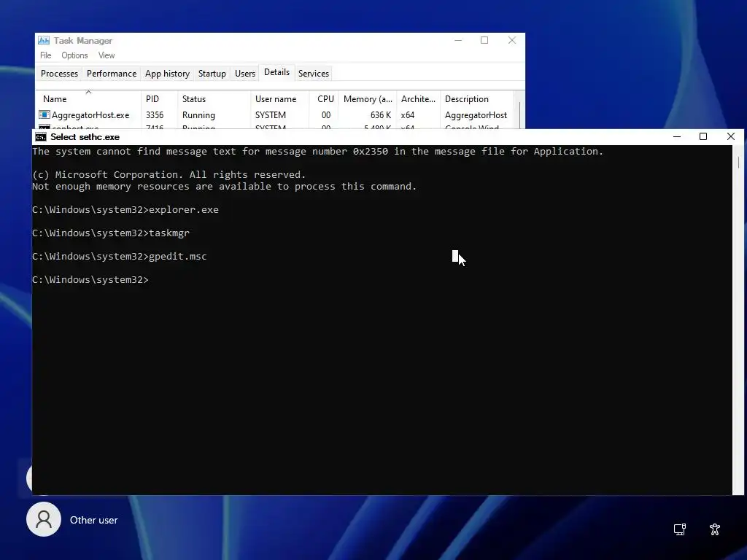Click the gpedit.msc command line
This screenshot has height=560, width=747.
click(120, 256)
